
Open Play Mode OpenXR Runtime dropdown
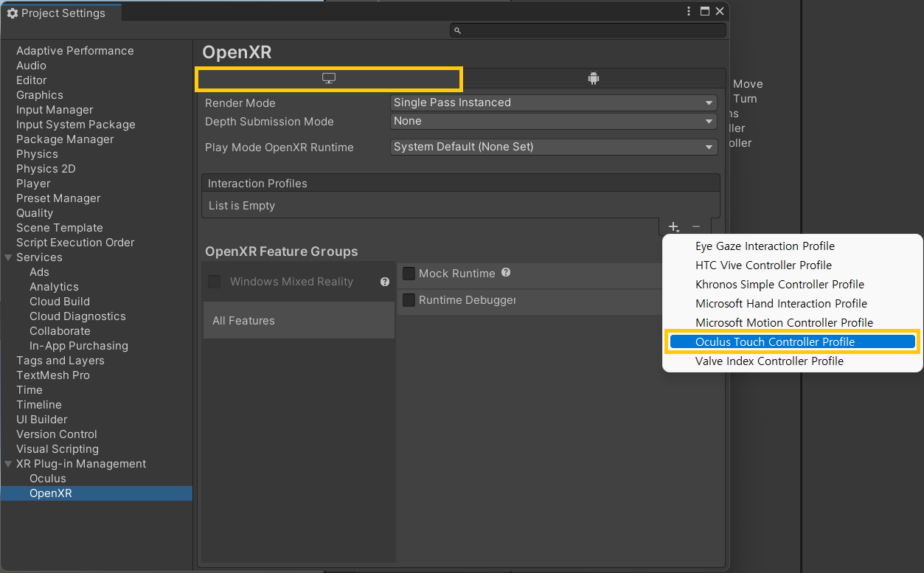(553, 147)
